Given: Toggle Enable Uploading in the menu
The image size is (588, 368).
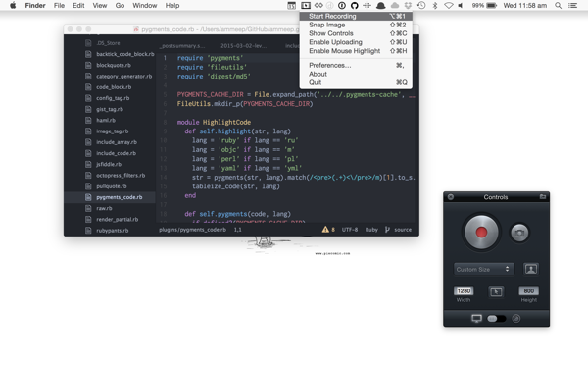Looking at the screenshot, I should [x=356, y=42].
